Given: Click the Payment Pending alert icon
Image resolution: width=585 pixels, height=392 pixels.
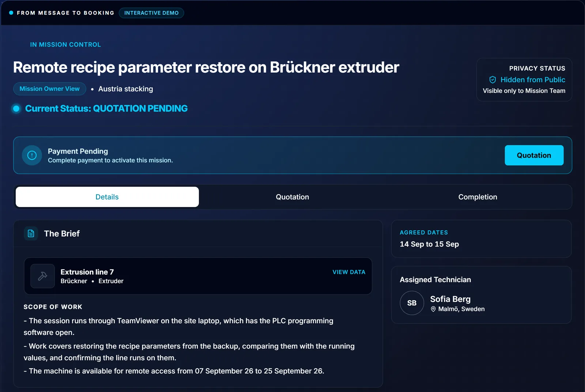Looking at the screenshot, I should (32, 155).
